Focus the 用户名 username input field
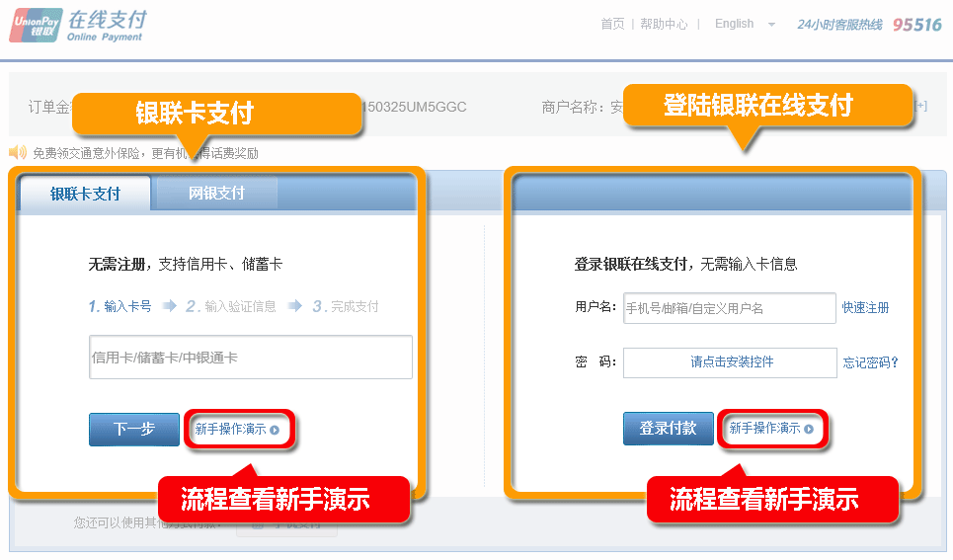 pos(730,308)
